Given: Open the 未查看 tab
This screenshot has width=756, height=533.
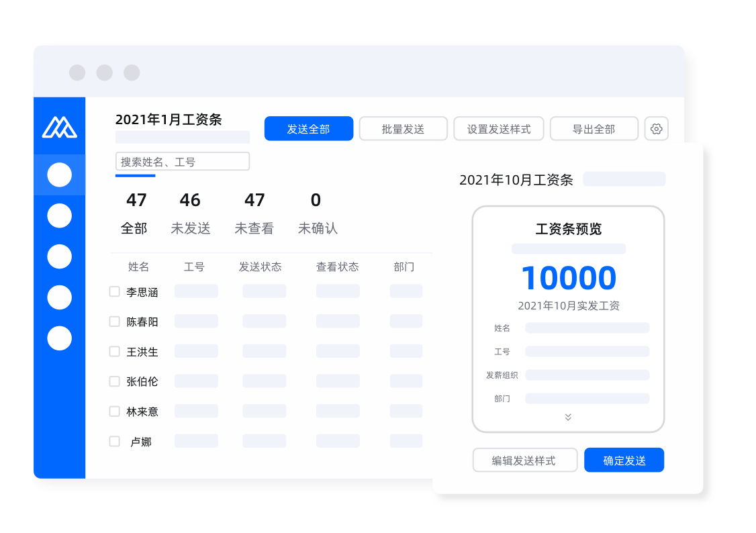Looking at the screenshot, I should coord(254,213).
